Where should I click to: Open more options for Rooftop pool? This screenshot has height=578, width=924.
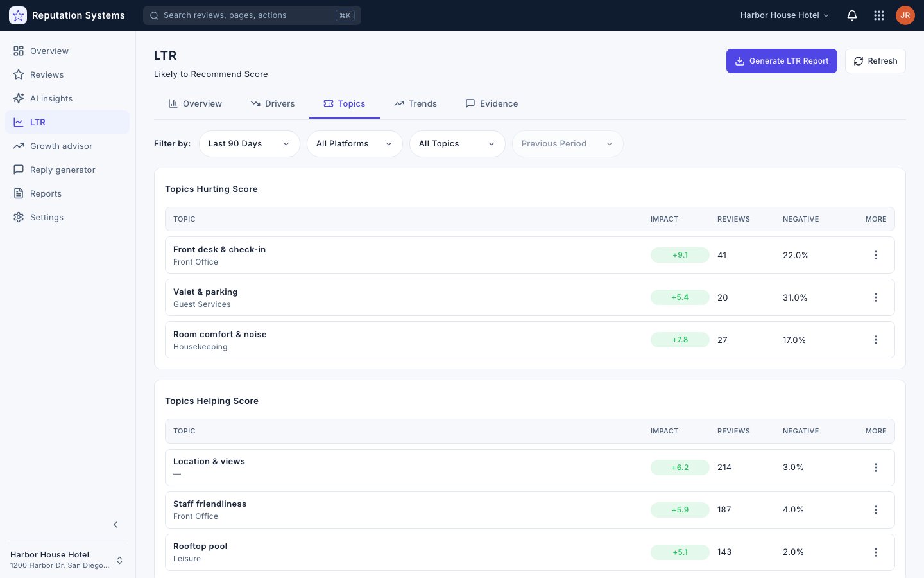[x=876, y=552]
